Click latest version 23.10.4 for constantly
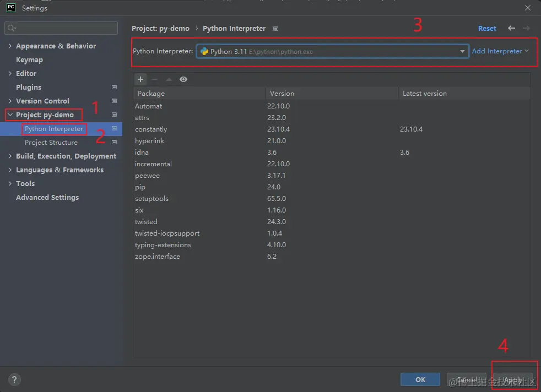 (x=411, y=129)
